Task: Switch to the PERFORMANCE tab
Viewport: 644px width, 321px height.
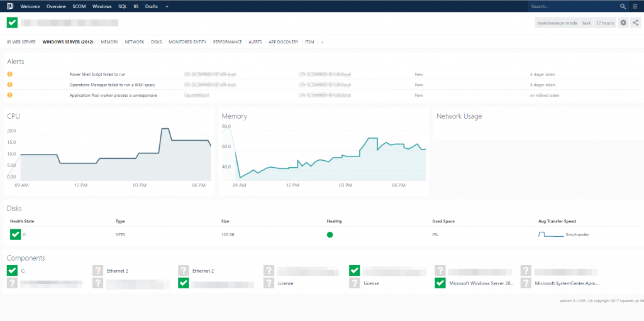Action: click(227, 42)
